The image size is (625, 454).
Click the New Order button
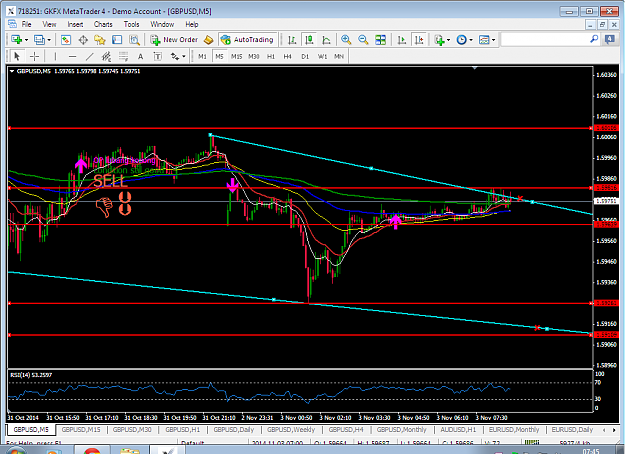[174, 40]
